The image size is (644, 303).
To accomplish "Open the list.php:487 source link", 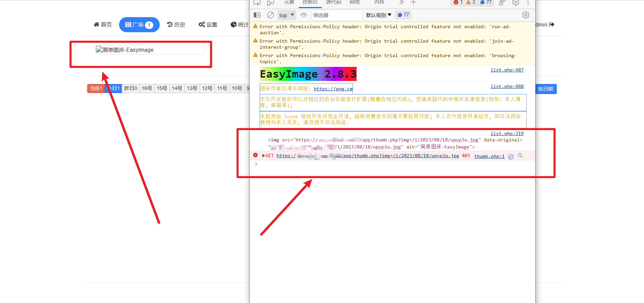I will (507, 70).
